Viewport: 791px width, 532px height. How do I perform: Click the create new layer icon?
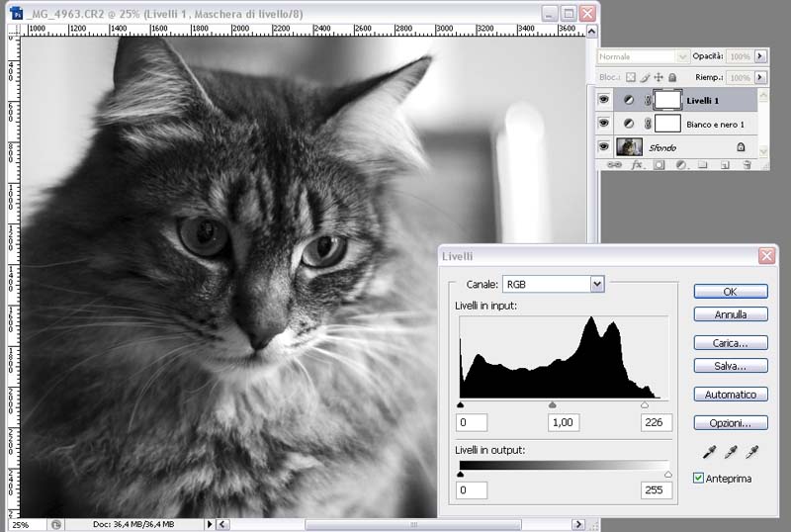pyautogui.click(x=725, y=165)
